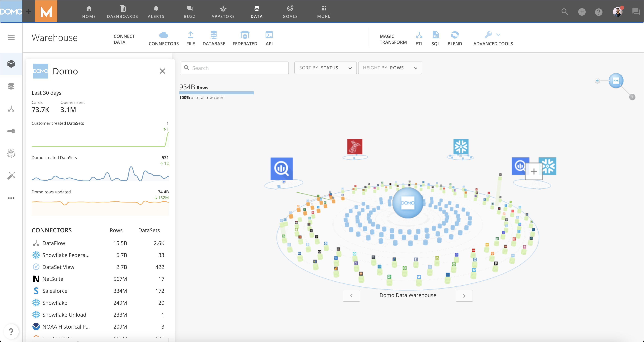This screenshot has height=342, width=644.
Task: Click the File upload icon
Action: click(x=190, y=35)
